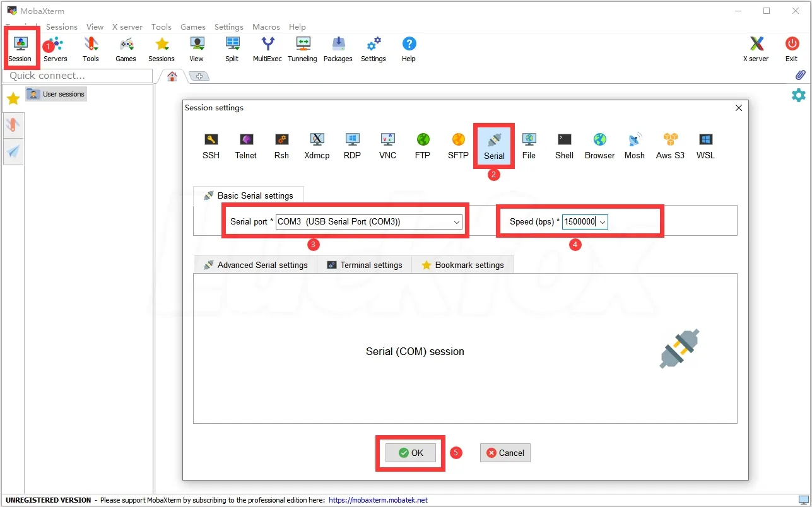
Task: Choose the Mosh session type
Action: pos(635,146)
